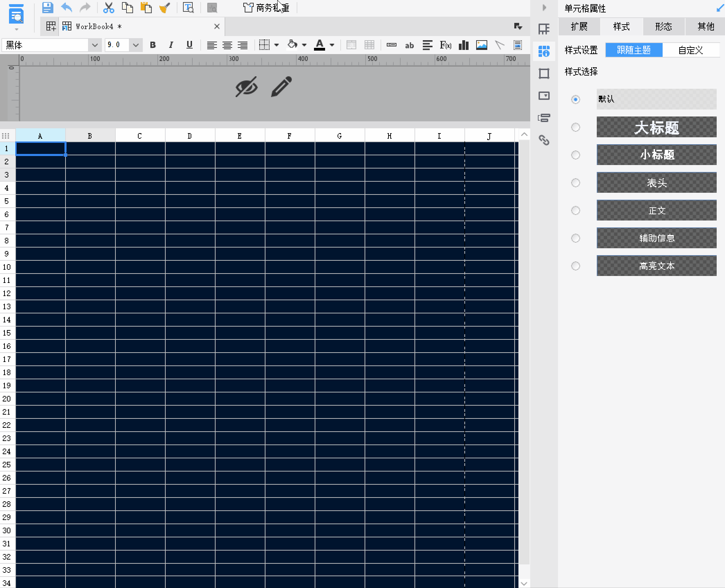Switch to the 扩展 tab
Viewport: 725px width, 588px height.
[579, 27]
